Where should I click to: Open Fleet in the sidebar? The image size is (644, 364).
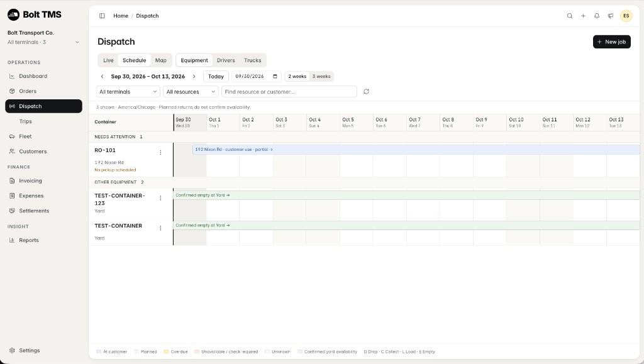point(43,136)
